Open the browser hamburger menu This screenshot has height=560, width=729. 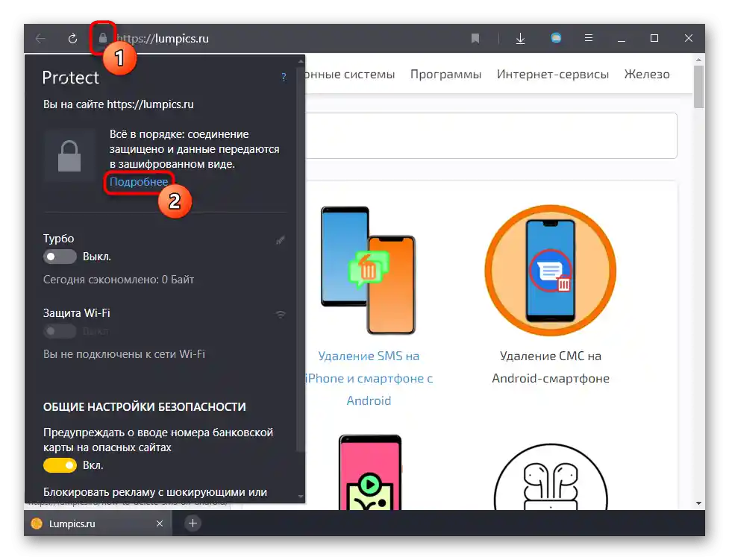click(x=589, y=37)
